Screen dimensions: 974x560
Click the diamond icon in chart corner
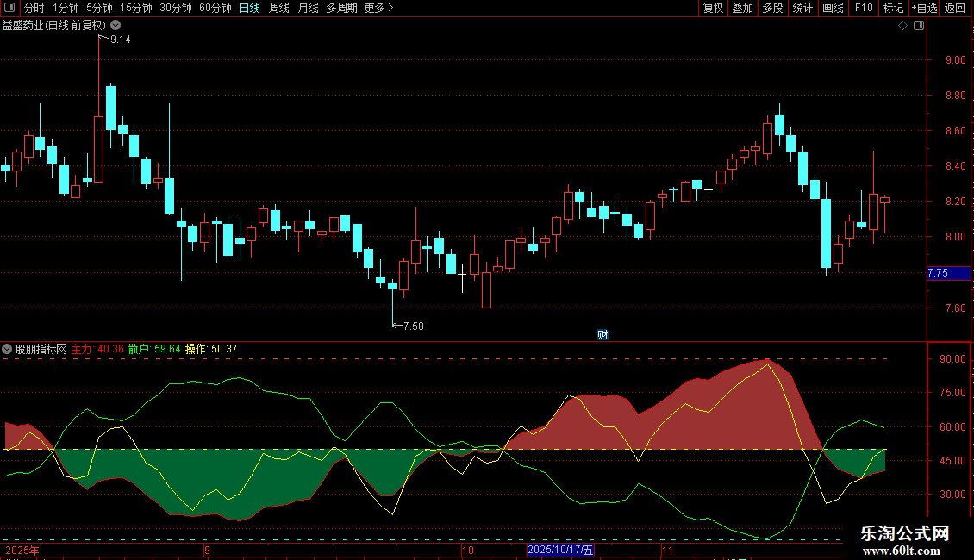tap(902, 26)
